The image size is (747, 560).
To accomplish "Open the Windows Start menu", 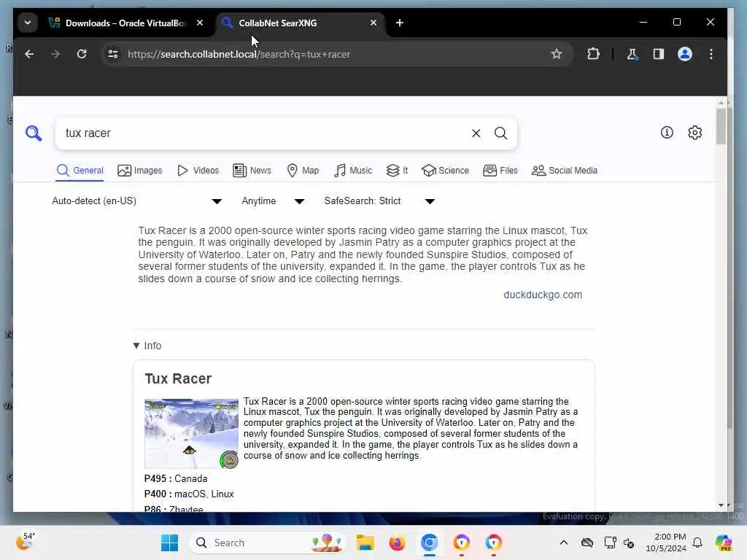I will point(169,542).
